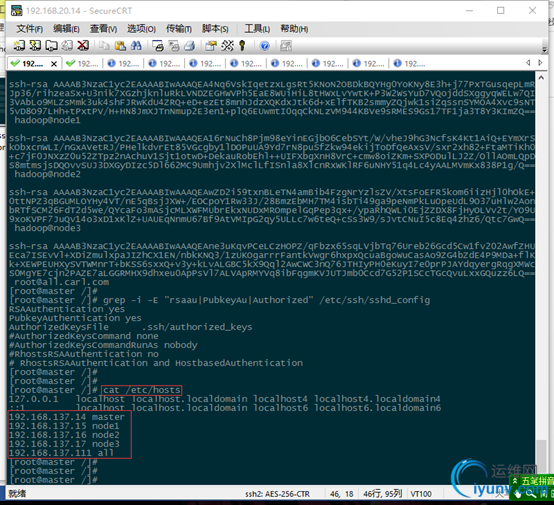Click the Connect toolbar icon
This screenshot has height=505, width=554.
point(19,45)
